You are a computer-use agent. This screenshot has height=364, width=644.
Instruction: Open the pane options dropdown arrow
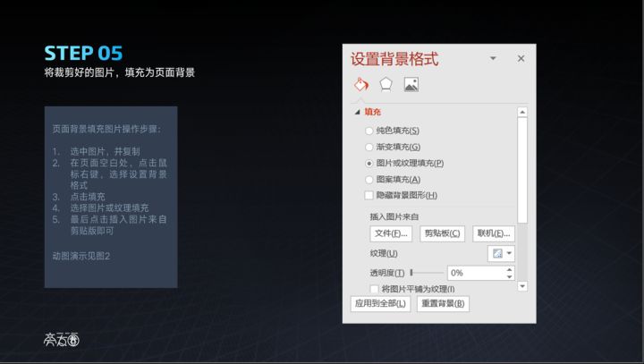(493, 58)
